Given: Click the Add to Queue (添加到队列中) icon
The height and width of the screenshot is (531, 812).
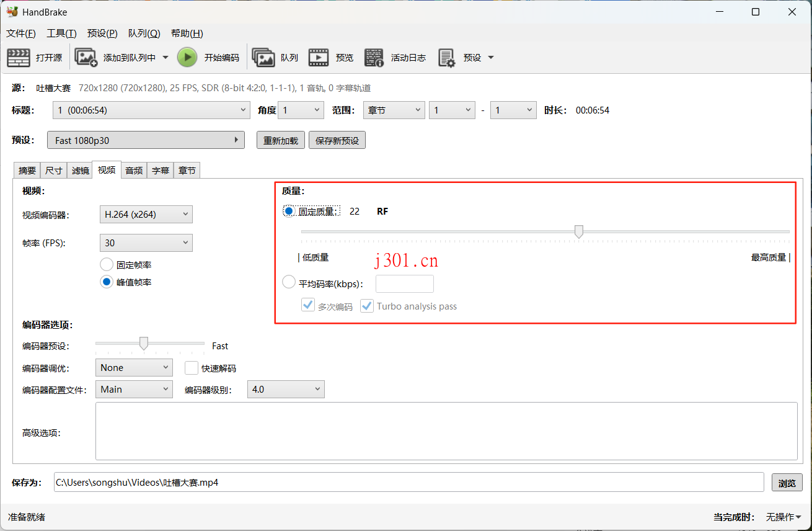Looking at the screenshot, I should click(86, 58).
